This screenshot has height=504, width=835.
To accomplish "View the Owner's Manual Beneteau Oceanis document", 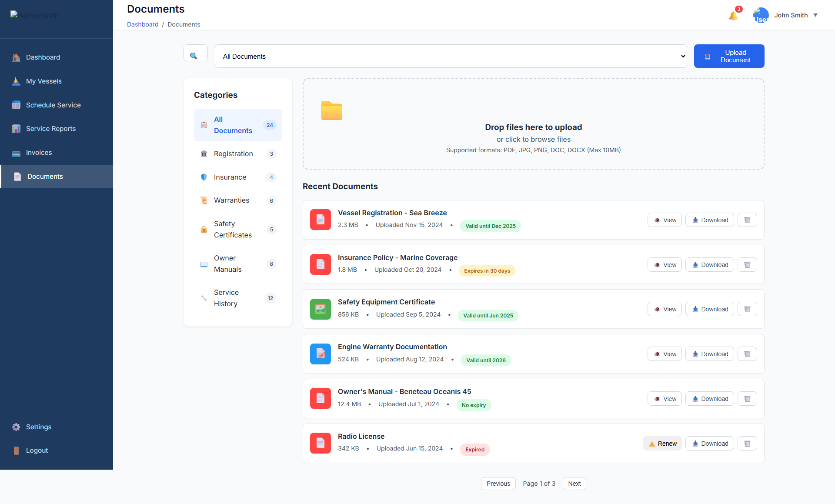I will [x=665, y=399].
